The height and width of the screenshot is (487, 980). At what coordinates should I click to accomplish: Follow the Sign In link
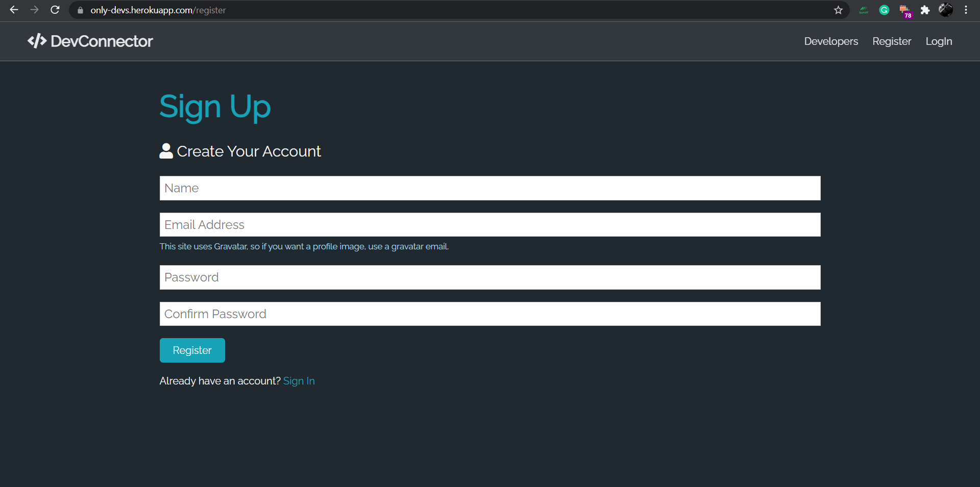point(299,381)
